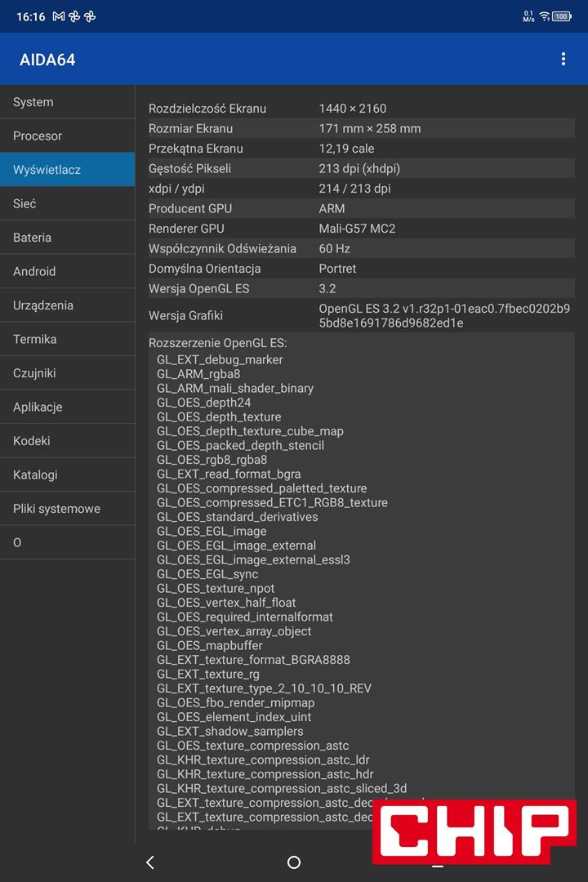Open the Pliki systemowe section

(x=67, y=509)
